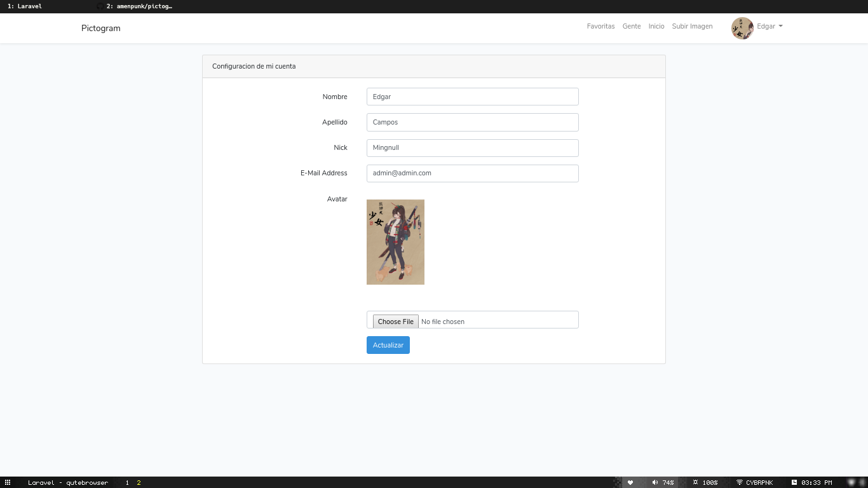This screenshot has width=868, height=488.
Task: Open the apps grid launcher icon
Action: (8, 483)
